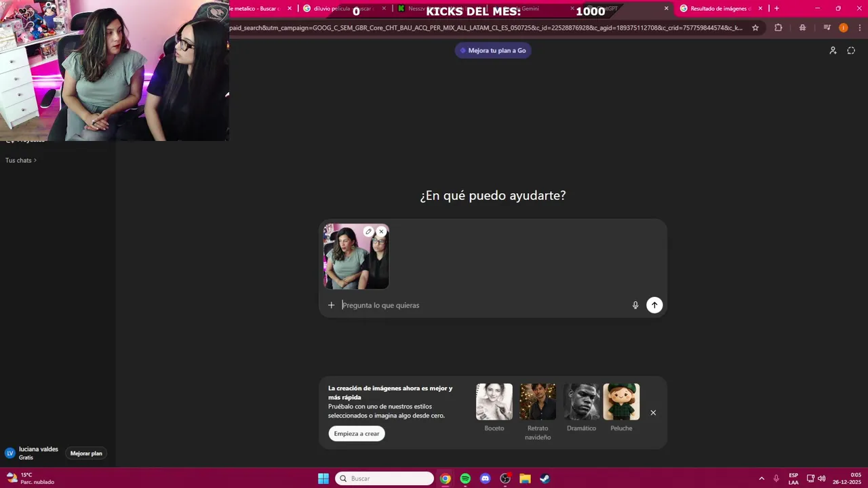Open the profile icon at top right of page
This screenshot has width=868, height=488.
[x=833, y=50]
